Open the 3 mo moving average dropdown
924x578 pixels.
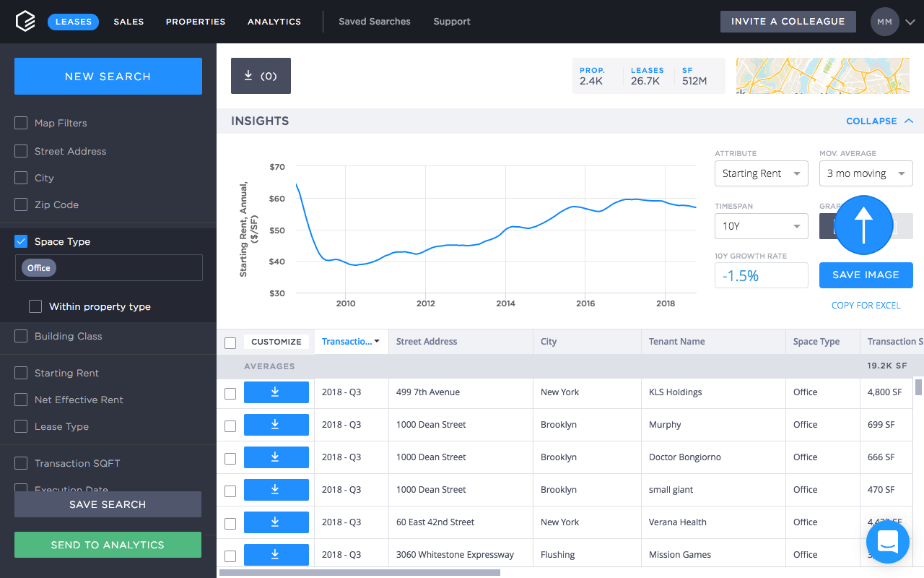click(x=866, y=173)
